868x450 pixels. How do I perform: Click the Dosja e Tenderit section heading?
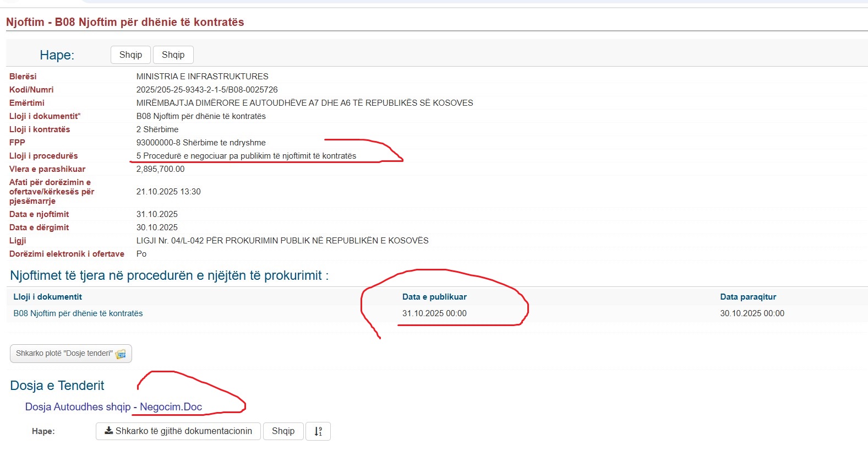[57, 386]
